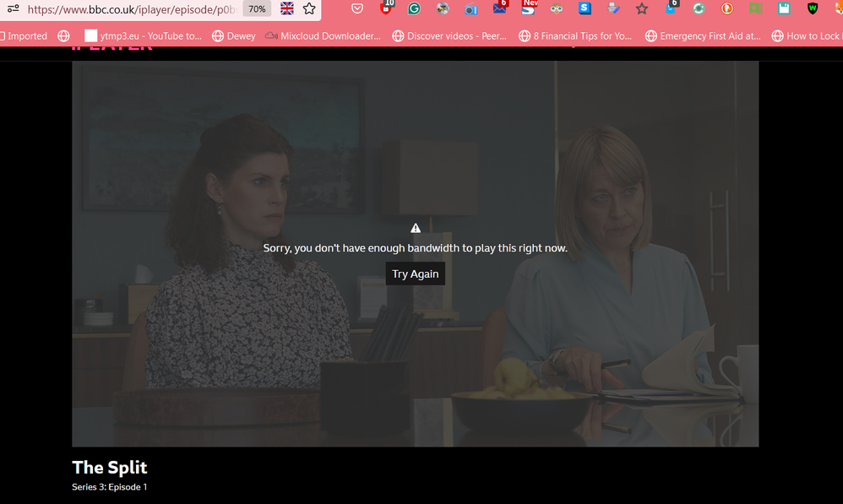This screenshot has height=504, width=843.
Task: Open the Imported bookmarks folder
Action: 24,36
